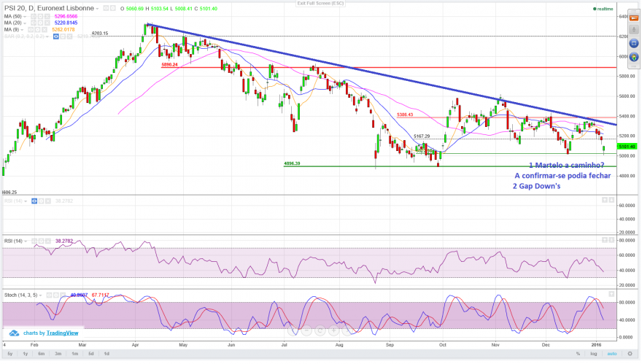The height and width of the screenshot is (364, 642).
Task: Toggle percent scale with % button
Action: point(578,354)
